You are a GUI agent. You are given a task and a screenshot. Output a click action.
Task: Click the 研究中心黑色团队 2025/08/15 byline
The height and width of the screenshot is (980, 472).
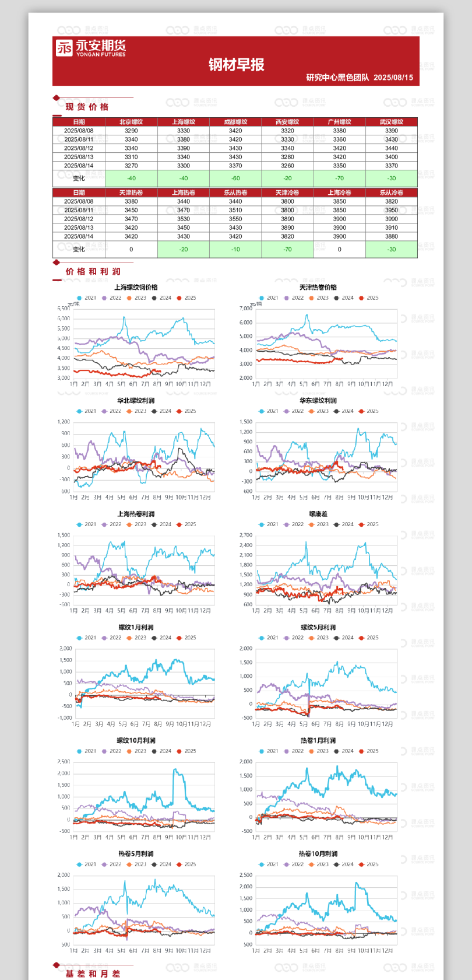360,78
